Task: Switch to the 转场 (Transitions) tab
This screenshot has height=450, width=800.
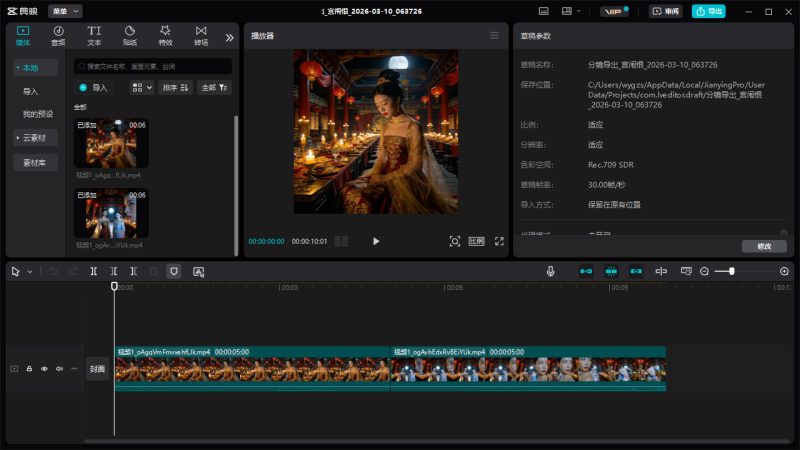Action: coord(201,36)
